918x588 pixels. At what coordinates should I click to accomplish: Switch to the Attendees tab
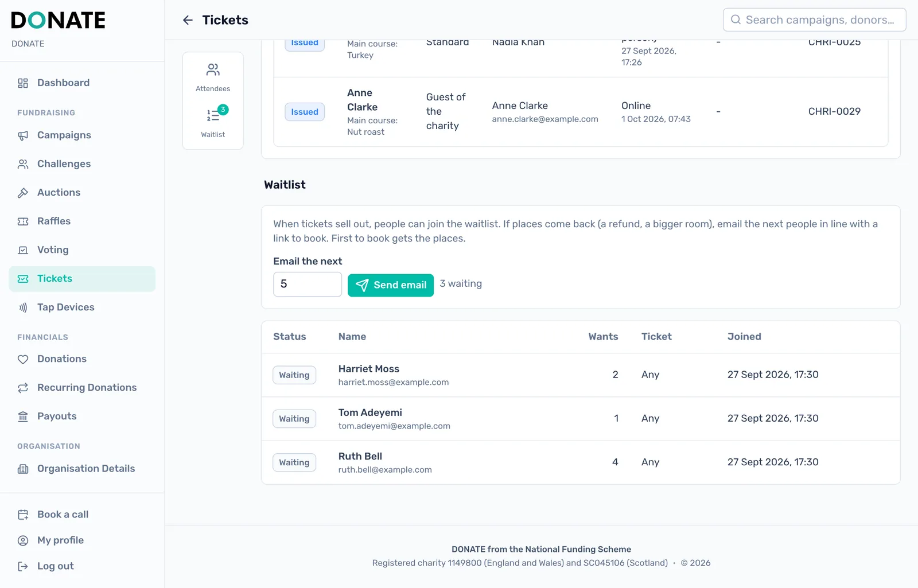pos(213,77)
